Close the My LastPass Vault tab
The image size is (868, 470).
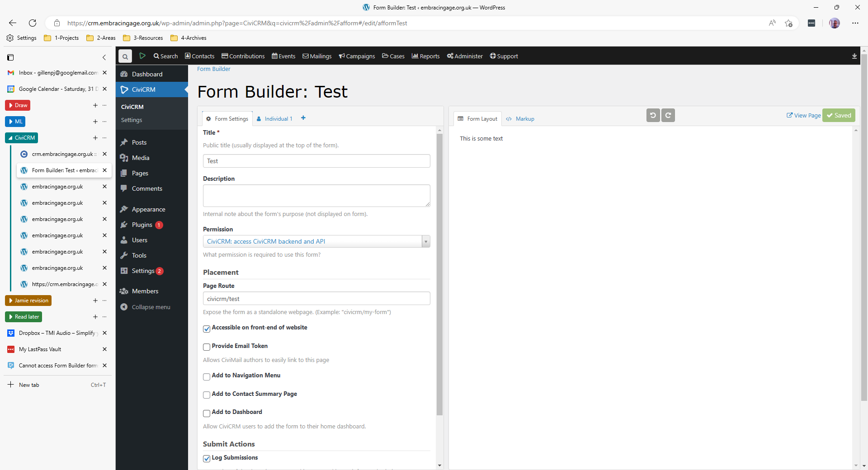(105, 349)
